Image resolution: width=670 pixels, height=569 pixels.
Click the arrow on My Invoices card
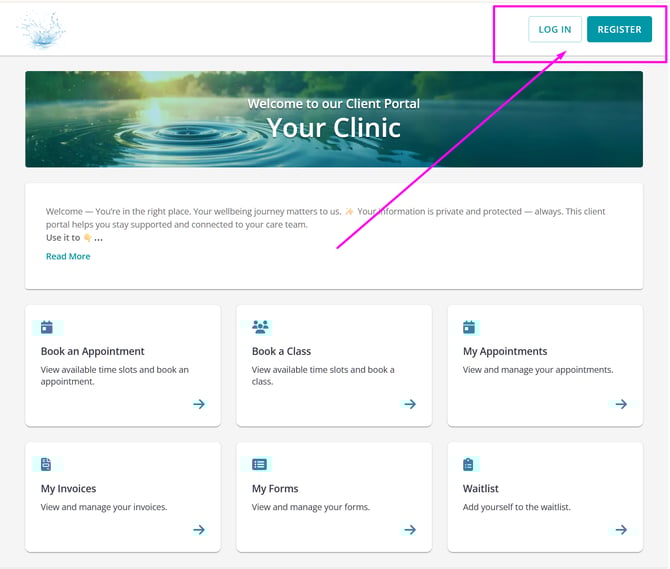coord(199,530)
